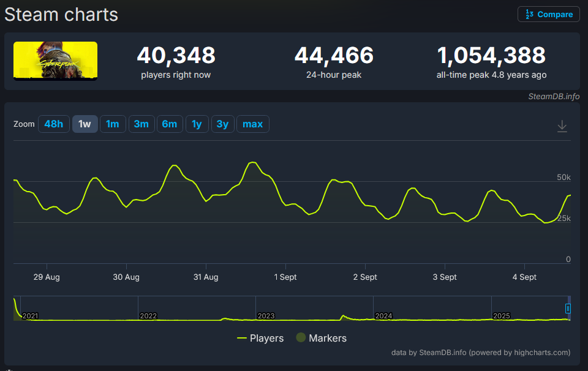Grab the navigator range handle at 2025 end
The image size is (588, 371).
[x=568, y=309]
